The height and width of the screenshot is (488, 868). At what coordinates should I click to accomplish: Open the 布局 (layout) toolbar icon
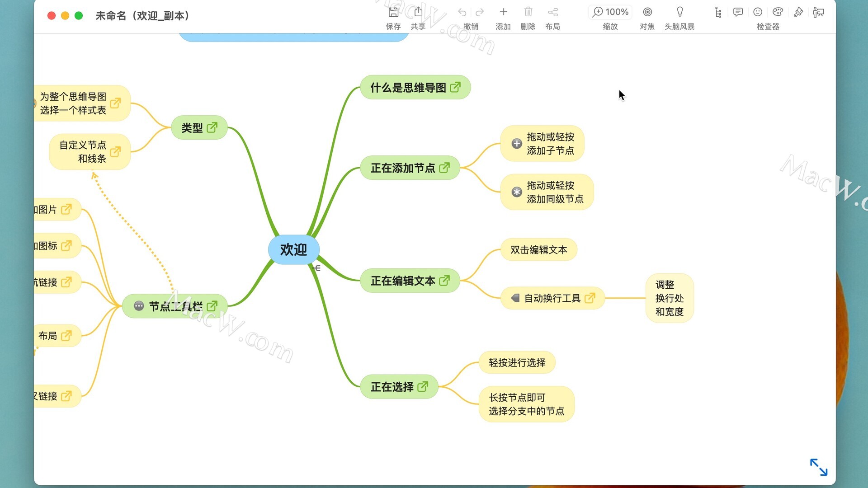point(552,12)
